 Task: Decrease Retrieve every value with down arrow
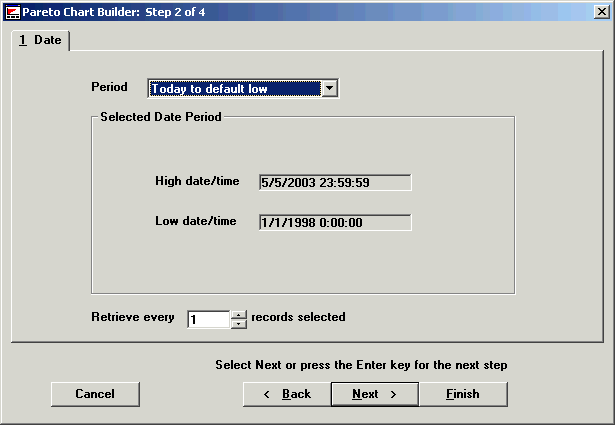(x=238, y=324)
